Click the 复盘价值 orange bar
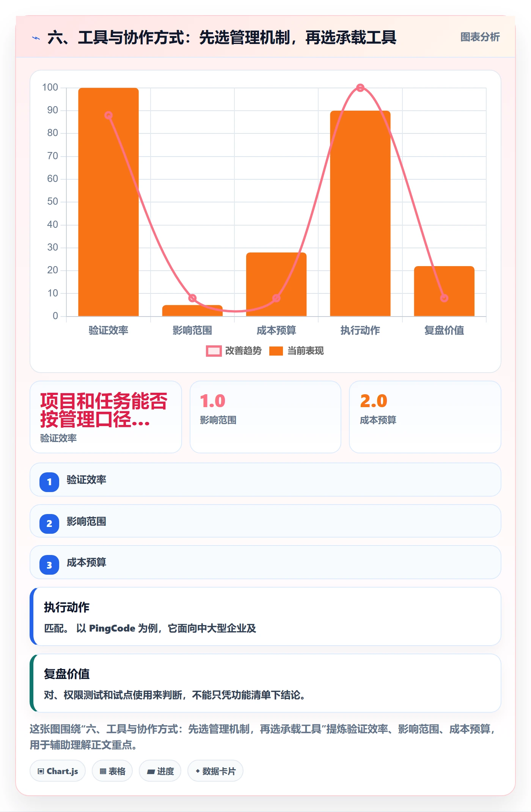This screenshot has height=812, width=531. point(444,291)
